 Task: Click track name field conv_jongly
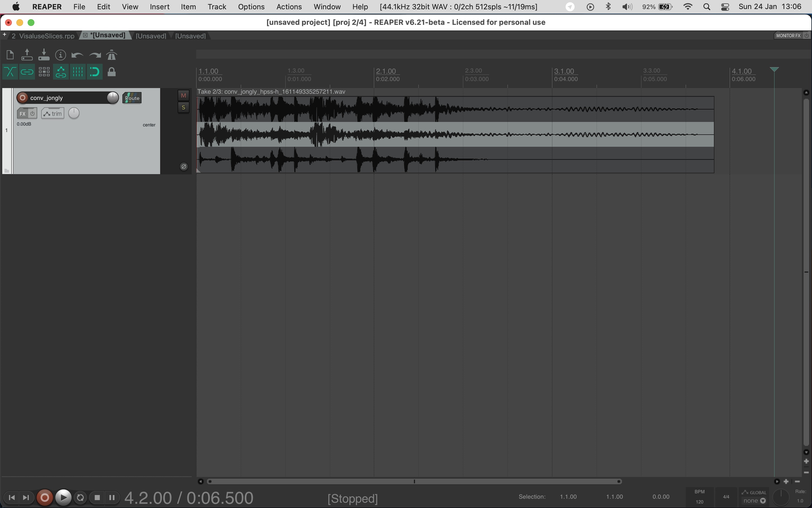click(x=67, y=98)
